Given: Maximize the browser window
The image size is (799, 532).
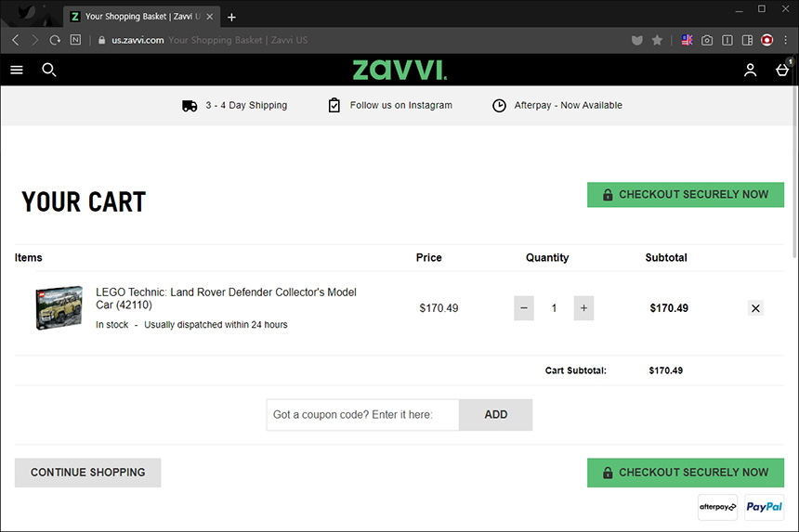Looking at the screenshot, I should 762,9.
